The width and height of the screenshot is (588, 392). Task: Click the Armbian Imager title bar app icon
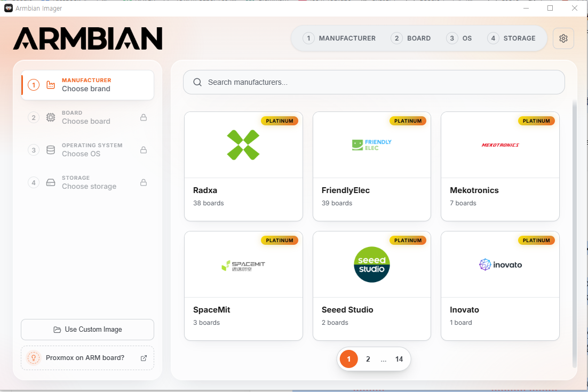point(9,8)
